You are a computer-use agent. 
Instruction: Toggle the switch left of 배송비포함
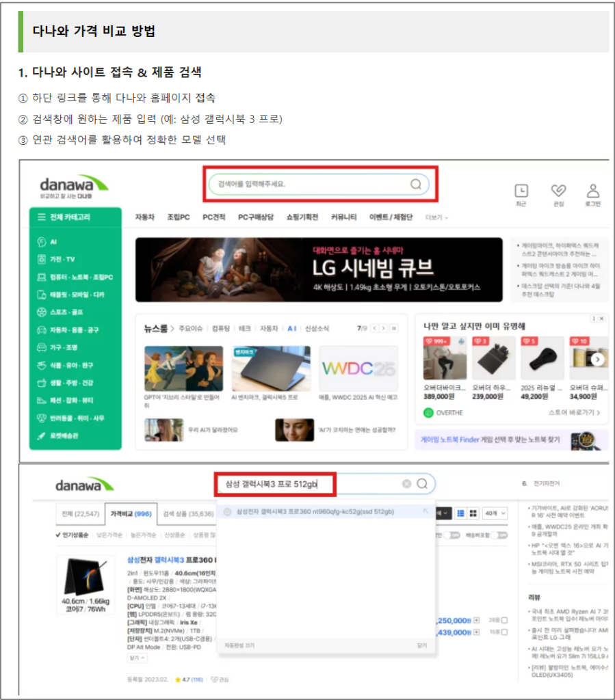pos(454,535)
